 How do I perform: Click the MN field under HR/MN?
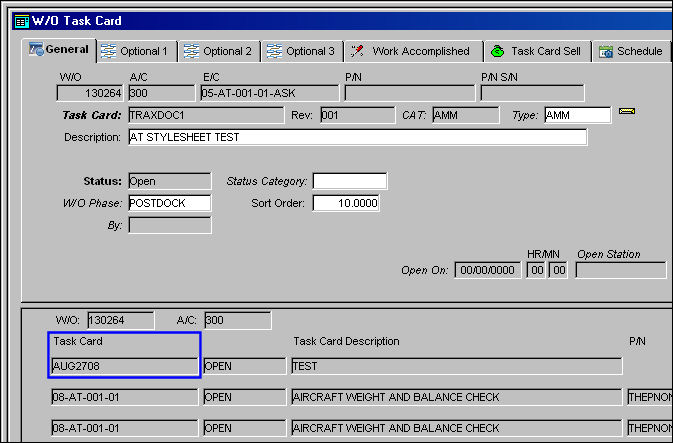[558, 270]
